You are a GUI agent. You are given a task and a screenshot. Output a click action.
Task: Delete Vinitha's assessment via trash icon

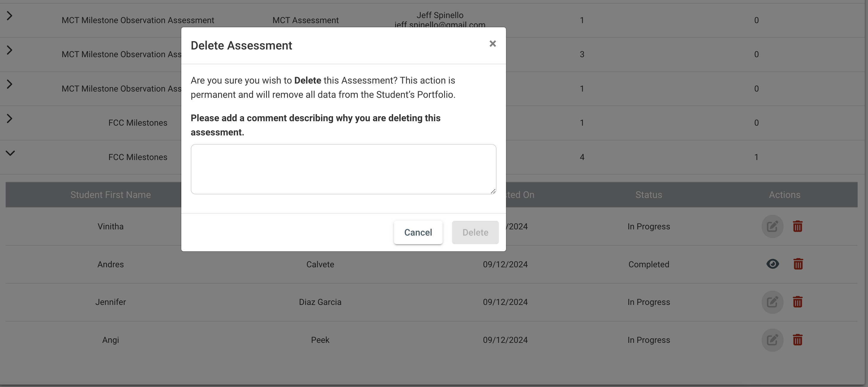(797, 226)
